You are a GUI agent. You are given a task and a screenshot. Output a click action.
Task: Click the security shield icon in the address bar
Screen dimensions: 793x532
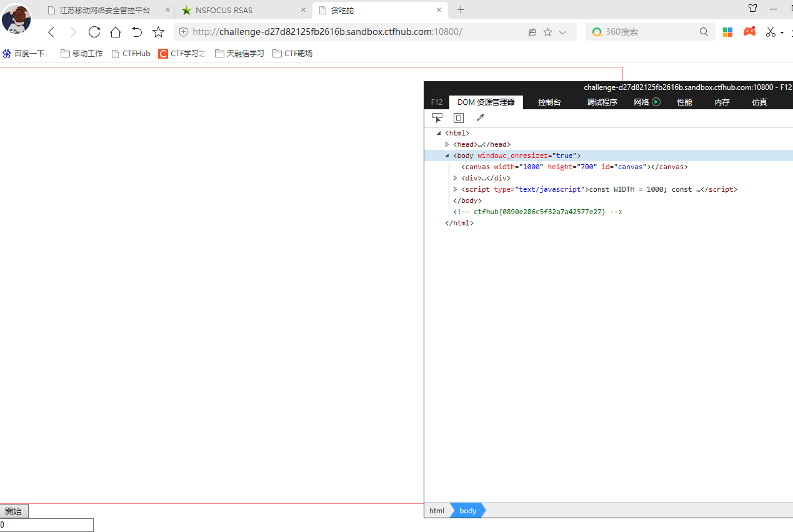184,32
